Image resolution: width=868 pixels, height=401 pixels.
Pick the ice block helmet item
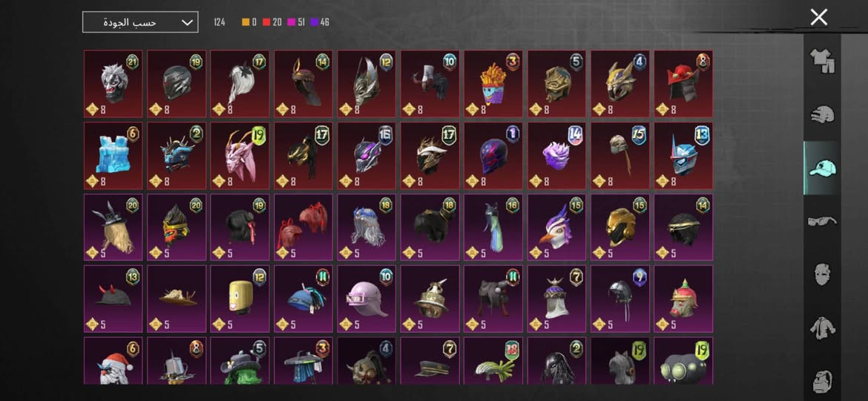click(113, 156)
